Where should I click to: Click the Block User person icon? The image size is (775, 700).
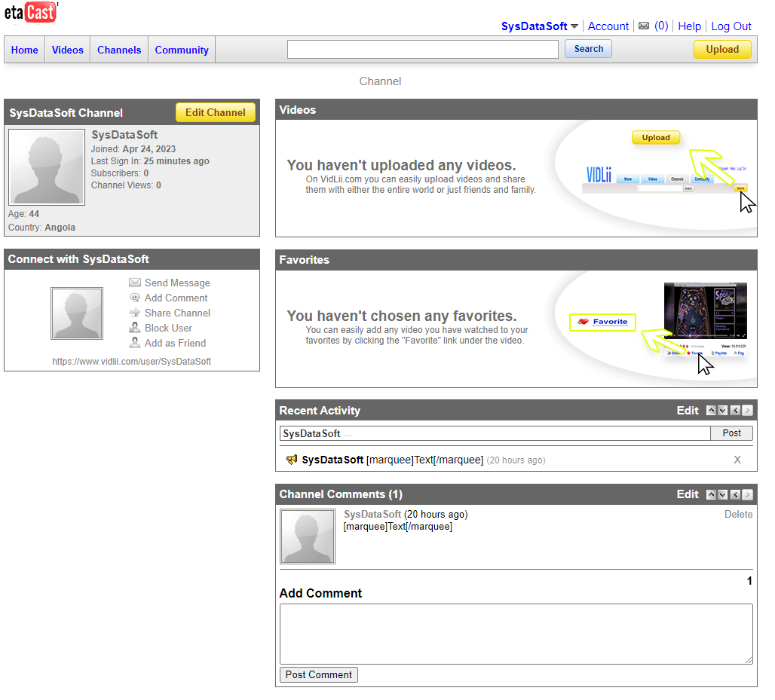coord(135,328)
